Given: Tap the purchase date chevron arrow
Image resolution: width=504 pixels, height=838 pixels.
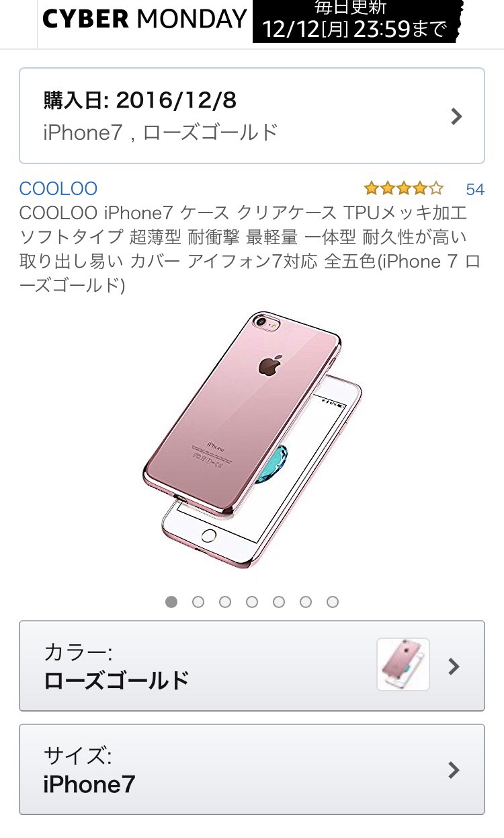Looking at the screenshot, I should tap(456, 116).
